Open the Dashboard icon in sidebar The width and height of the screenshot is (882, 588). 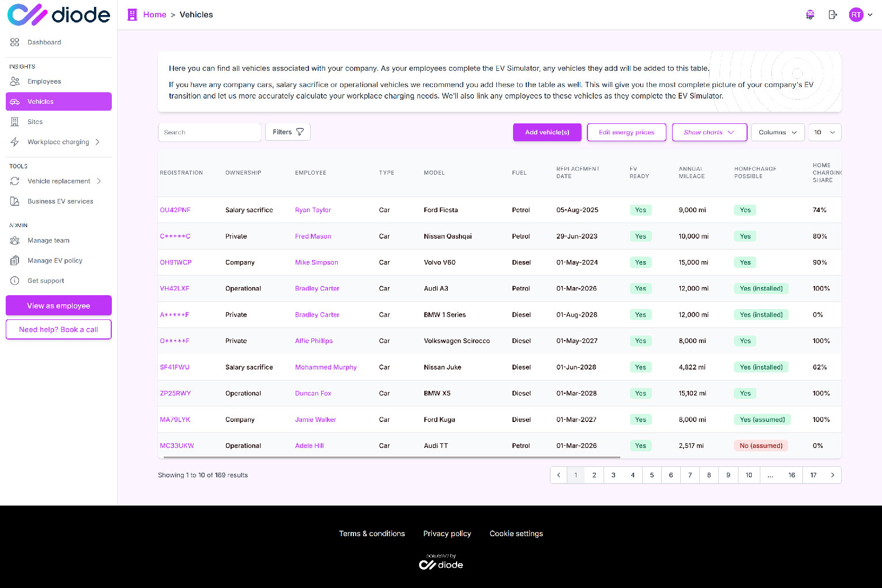(x=15, y=42)
